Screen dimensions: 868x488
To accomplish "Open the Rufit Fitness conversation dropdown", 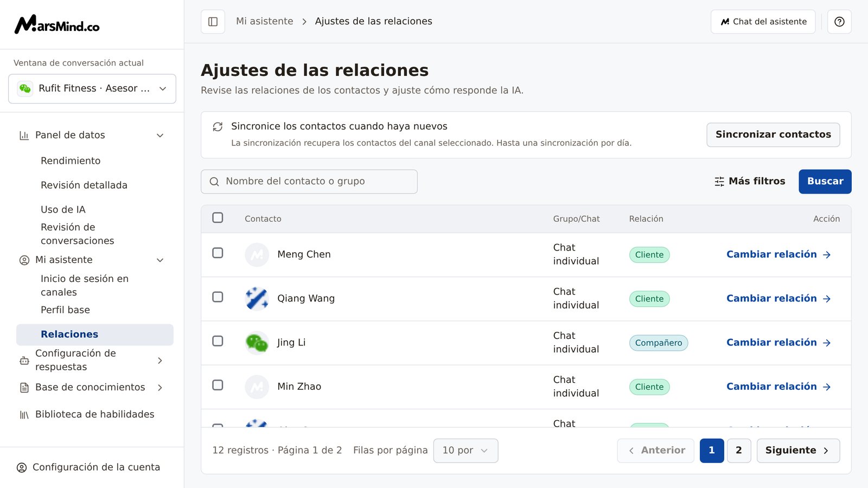I will point(92,88).
